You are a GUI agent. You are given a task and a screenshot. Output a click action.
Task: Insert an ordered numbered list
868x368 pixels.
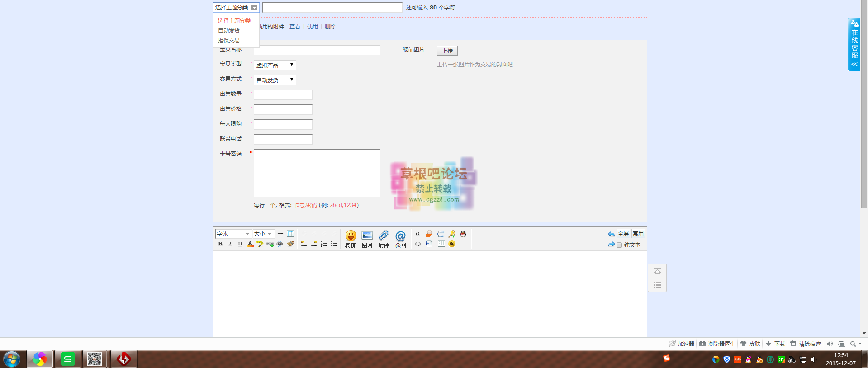tap(324, 244)
